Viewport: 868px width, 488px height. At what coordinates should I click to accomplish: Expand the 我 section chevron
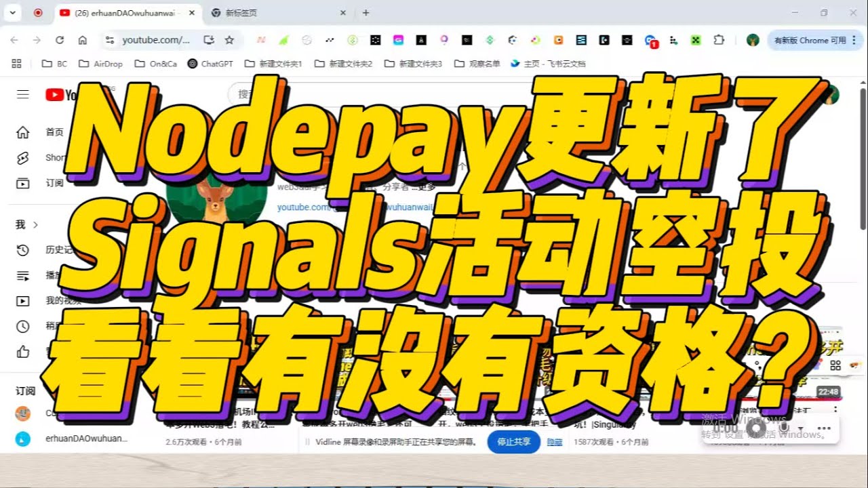coord(35,225)
